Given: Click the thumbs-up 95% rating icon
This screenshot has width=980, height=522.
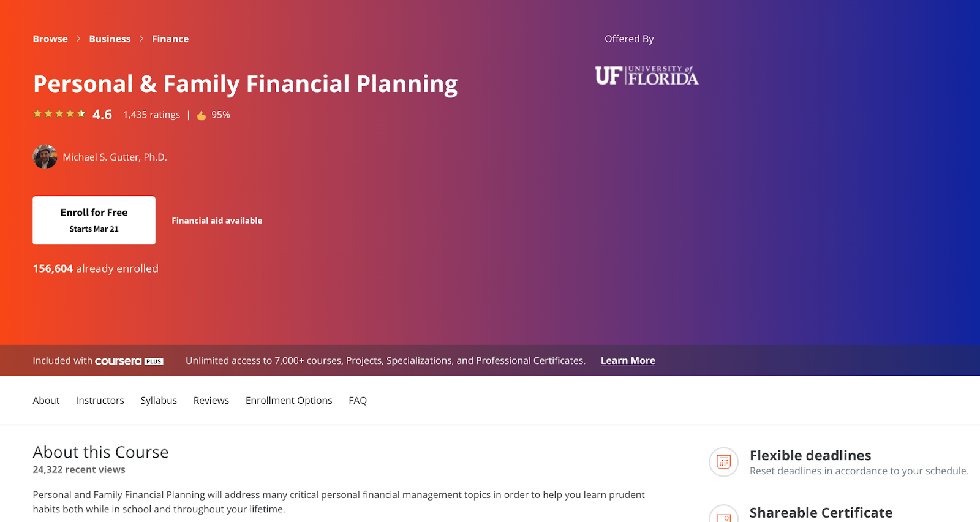Looking at the screenshot, I should (x=202, y=115).
